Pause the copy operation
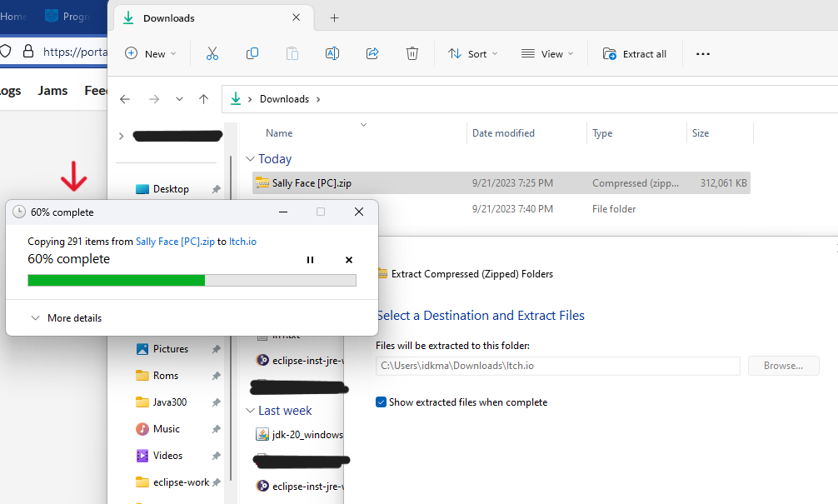This screenshot has height=504, width=838. point(310,260)
